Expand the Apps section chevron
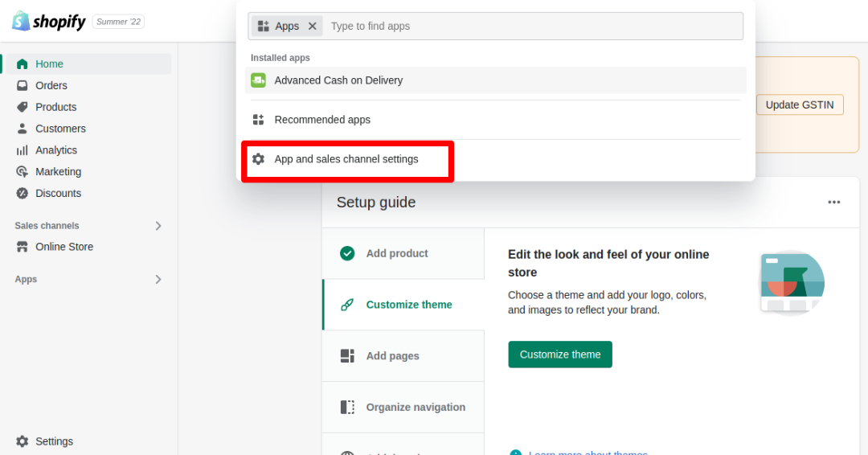 click(x=158, y=280)
